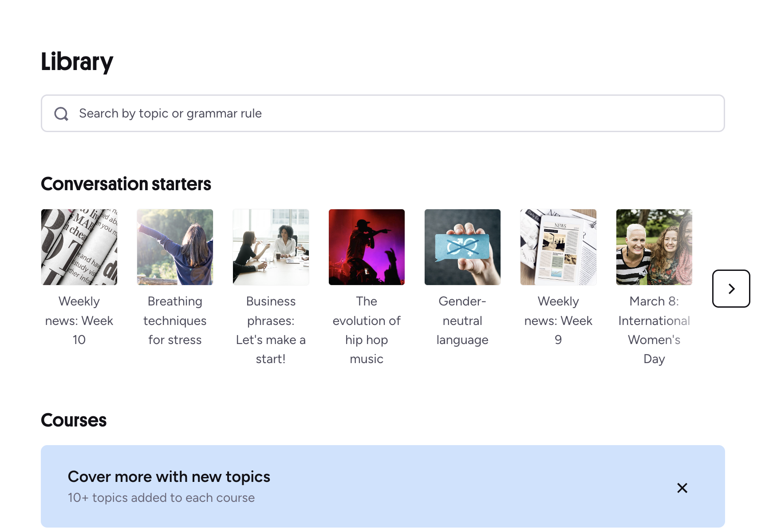
Task: Click 'Breathing techniques for stress' title
Action: 175,321
